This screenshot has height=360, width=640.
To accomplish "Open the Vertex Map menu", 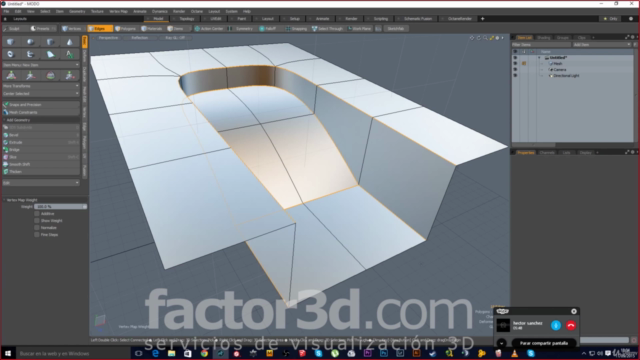I will 118,11.
